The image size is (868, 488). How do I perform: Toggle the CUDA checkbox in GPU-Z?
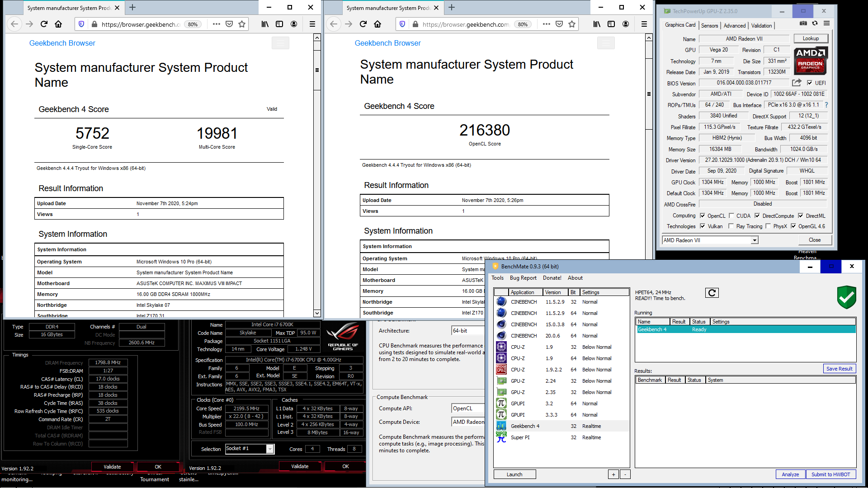731,216
